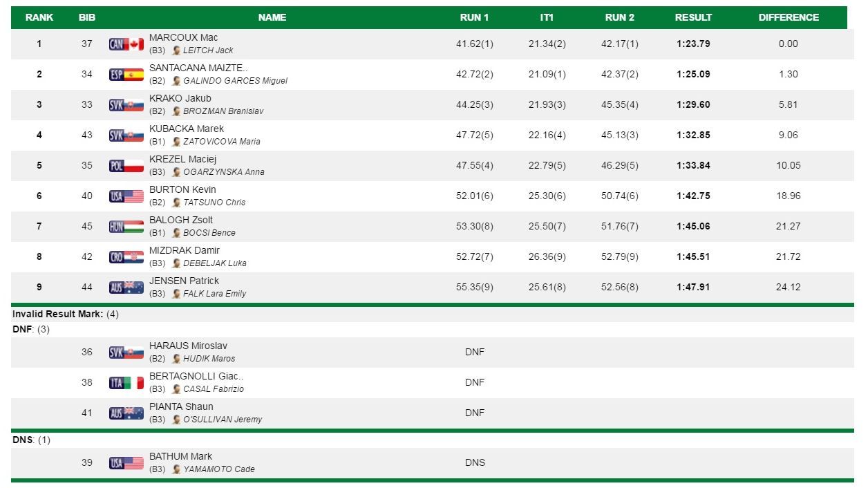The height and width of the screenshot is (488, 868).
Task: Click the RUN 1 column header
Action: click(474, 17)
